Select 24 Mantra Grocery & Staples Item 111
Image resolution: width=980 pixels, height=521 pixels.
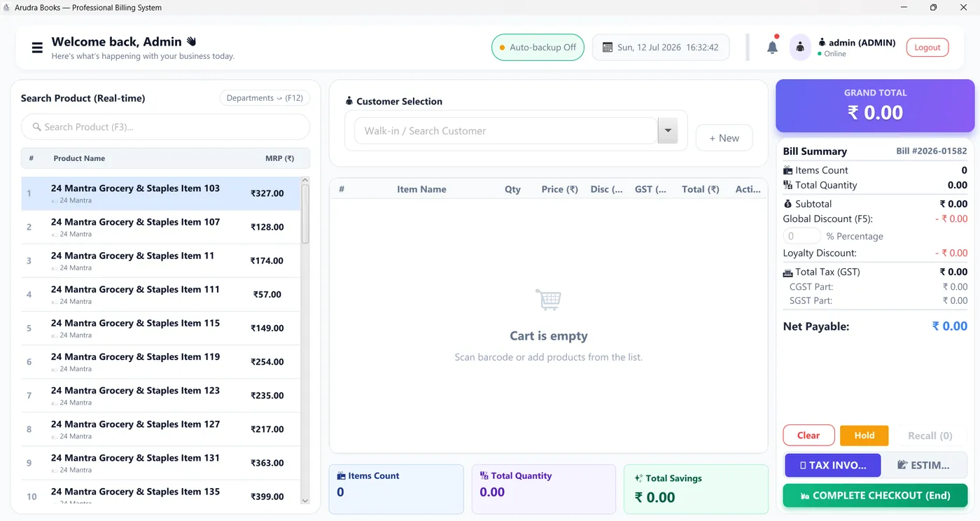(x=160, y=294)
